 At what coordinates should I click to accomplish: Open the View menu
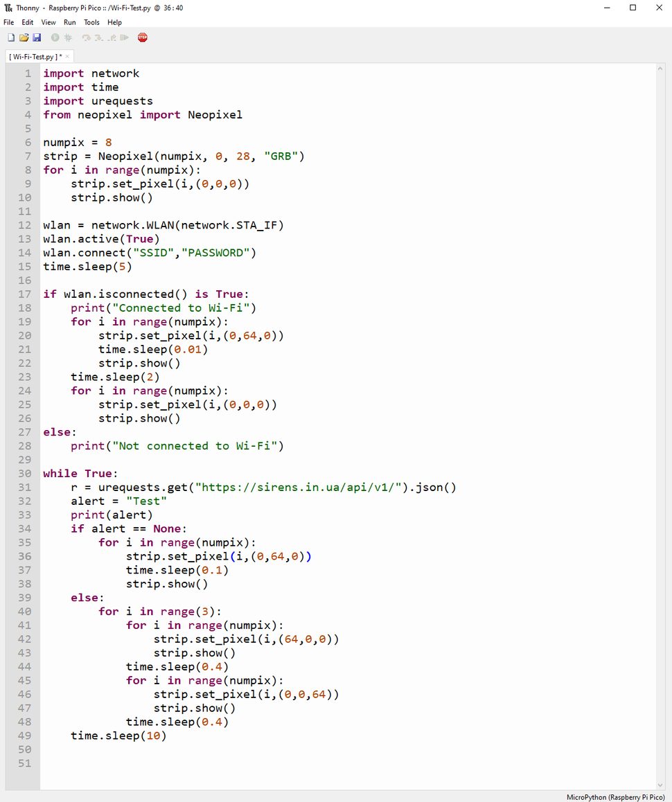(48, 22)
